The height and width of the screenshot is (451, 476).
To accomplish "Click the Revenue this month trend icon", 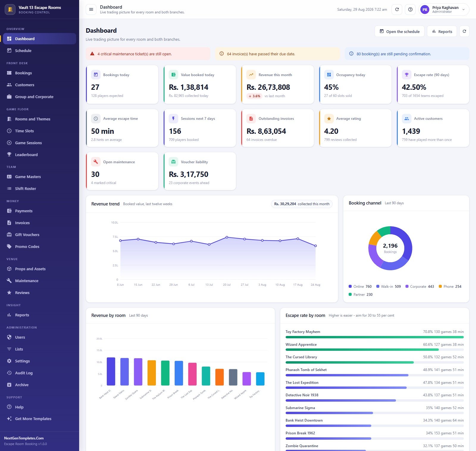I will pos(251,75).
